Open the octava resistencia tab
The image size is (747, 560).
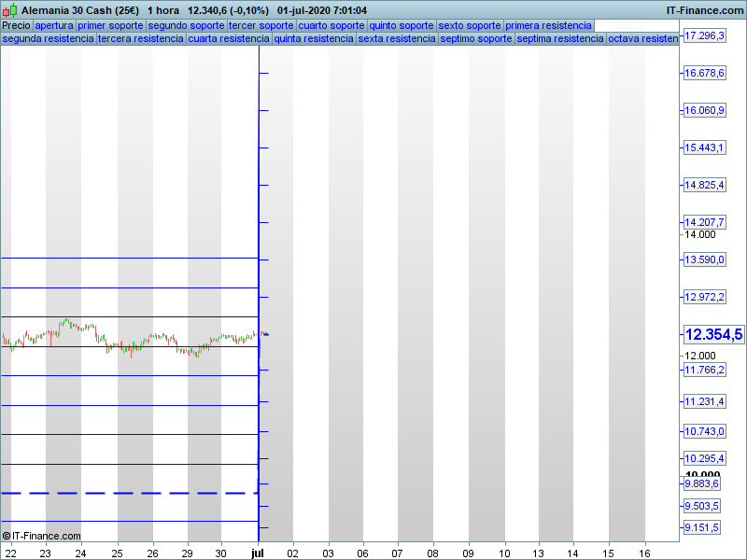pos(642,39)
